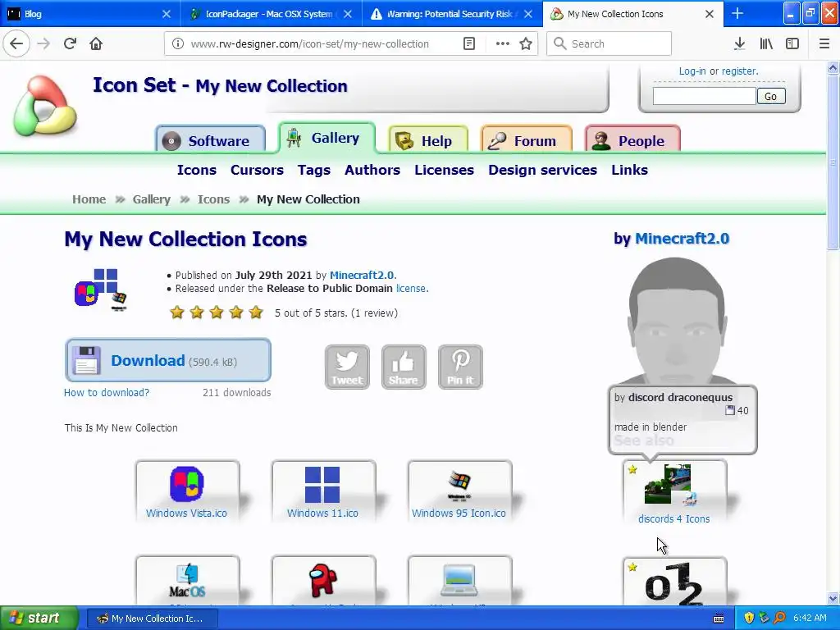This screenshot has width=840, height=630.
Task: Click the RealWorld Designer logo
Action: (46, 106)
